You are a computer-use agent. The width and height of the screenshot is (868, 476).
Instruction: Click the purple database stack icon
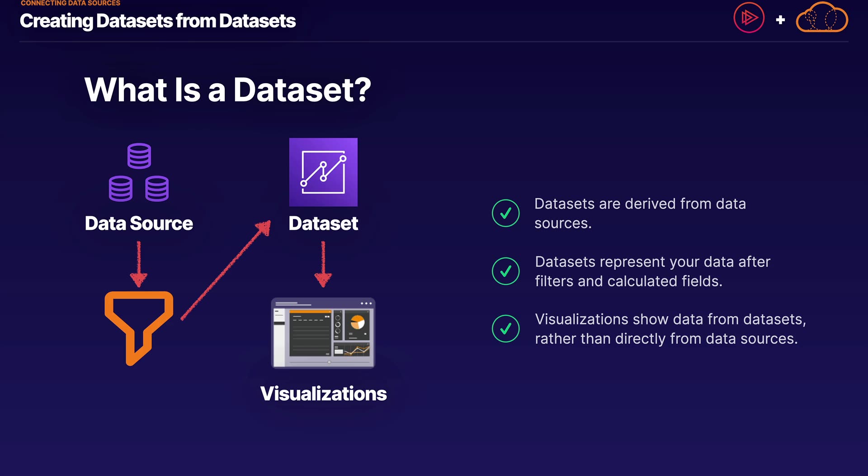coord(139,172)
